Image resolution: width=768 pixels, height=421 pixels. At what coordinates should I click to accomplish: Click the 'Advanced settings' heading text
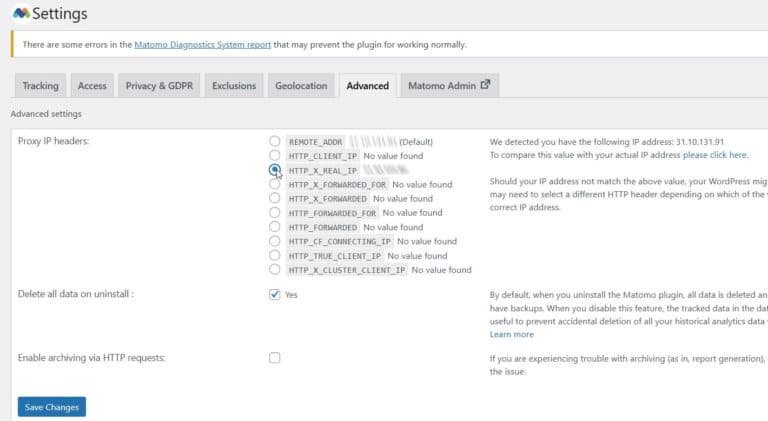pos(46,114)
